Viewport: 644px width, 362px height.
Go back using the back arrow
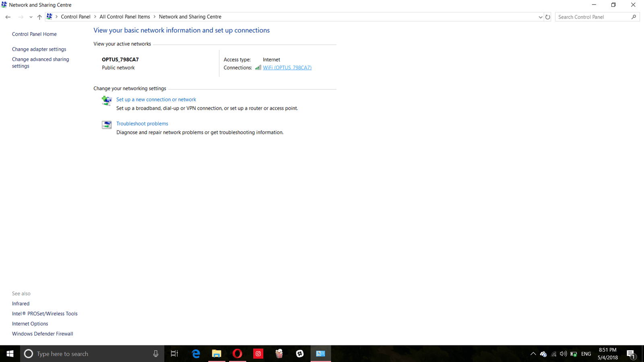point(8,17)
